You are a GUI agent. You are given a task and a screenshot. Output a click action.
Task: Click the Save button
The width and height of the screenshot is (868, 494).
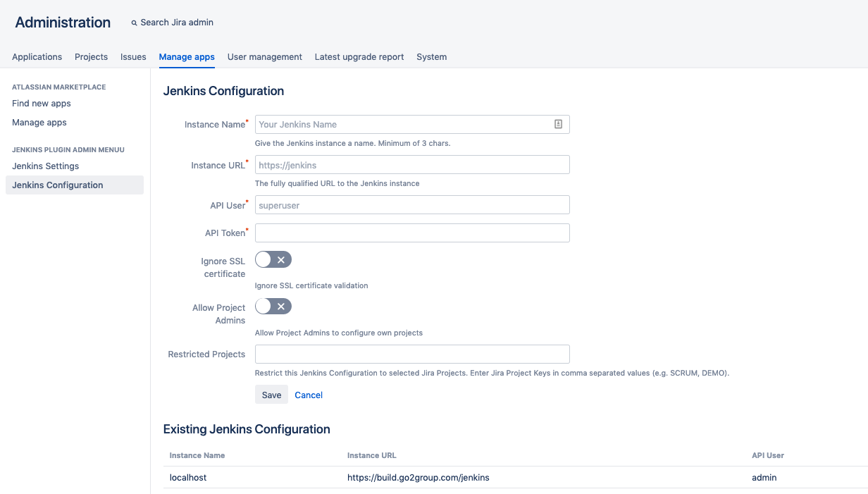pos(271,395)
